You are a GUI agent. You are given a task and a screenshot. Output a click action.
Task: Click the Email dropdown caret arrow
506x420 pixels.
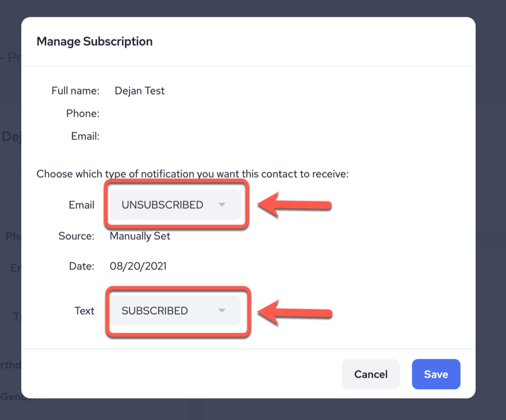pos(222,205)
